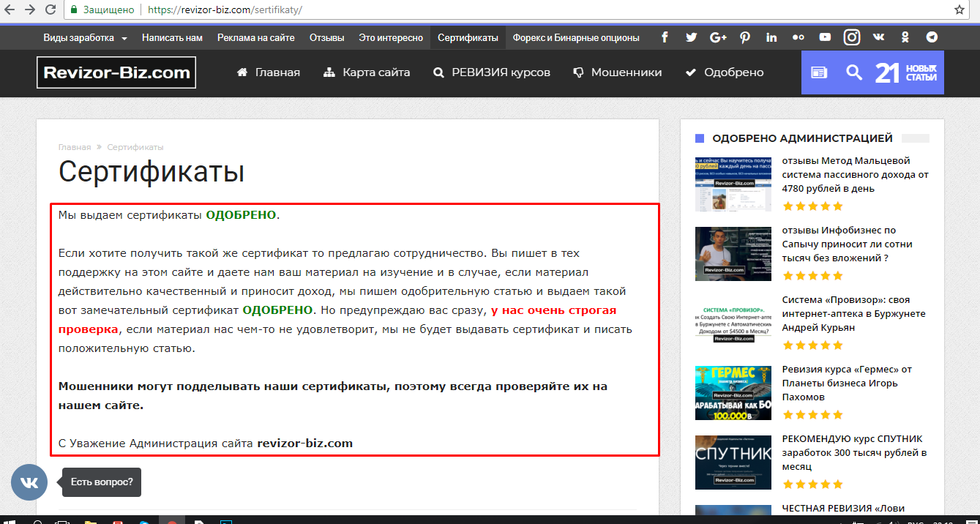This screenshot has width=980, height=524.
Task: Select Форекс и Бинарные опционы menu item
Action: [575, 37]
